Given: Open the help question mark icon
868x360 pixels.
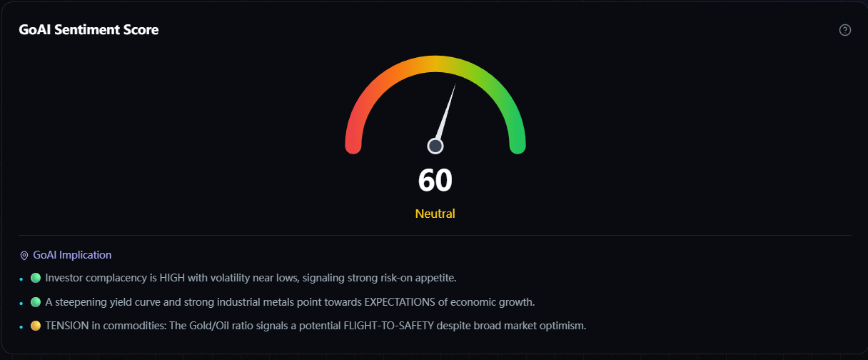Looking at the screenshot, I should (x=845, y=30).
